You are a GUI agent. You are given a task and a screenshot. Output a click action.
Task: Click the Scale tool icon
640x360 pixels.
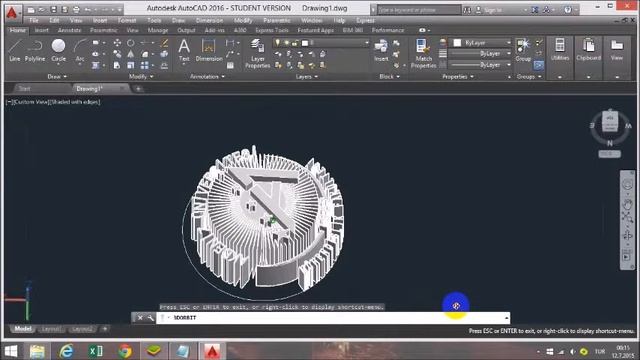pos(131,65)
